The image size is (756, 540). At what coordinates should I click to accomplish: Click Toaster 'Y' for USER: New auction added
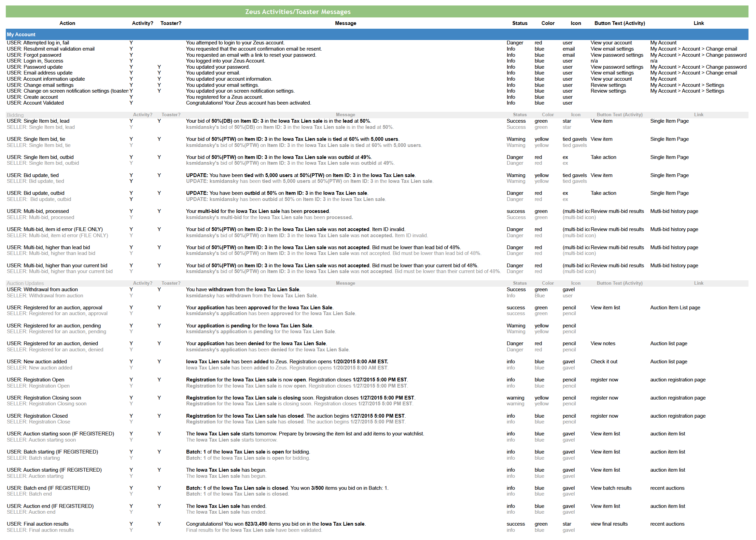[159, 362]
